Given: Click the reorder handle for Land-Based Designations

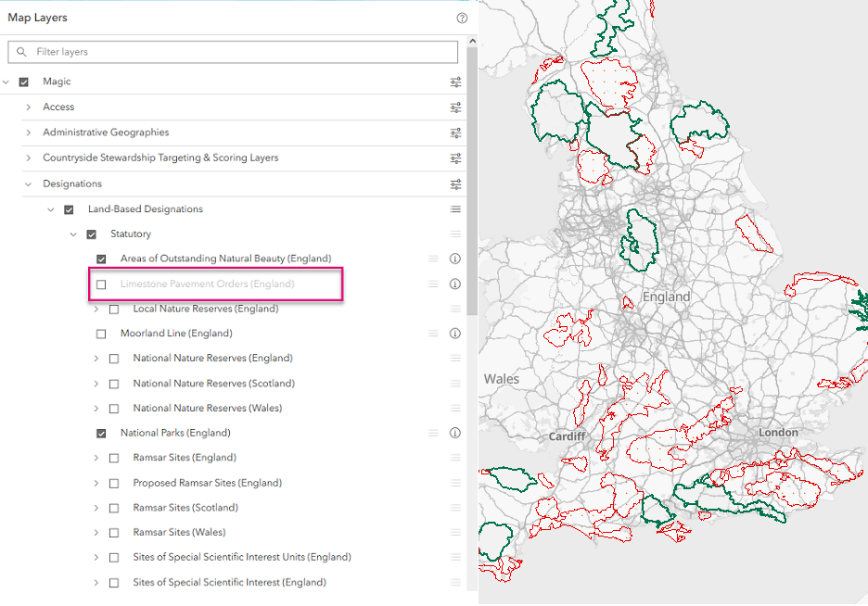Looking at the screenshot, I should [455, 209].
